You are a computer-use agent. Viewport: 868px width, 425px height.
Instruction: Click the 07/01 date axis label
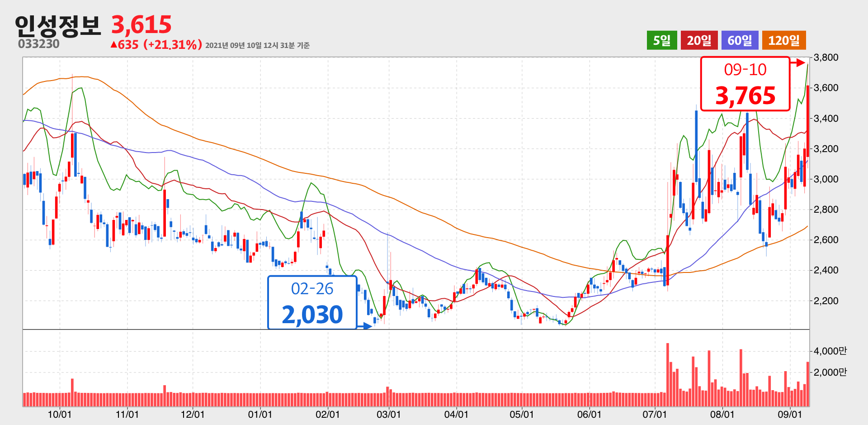pyautogui.click(x=655, y=415)
